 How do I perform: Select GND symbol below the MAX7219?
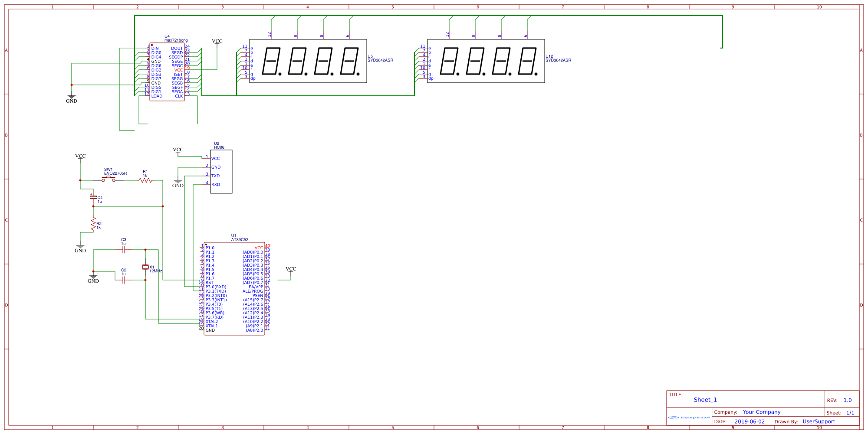coord(72,99)
